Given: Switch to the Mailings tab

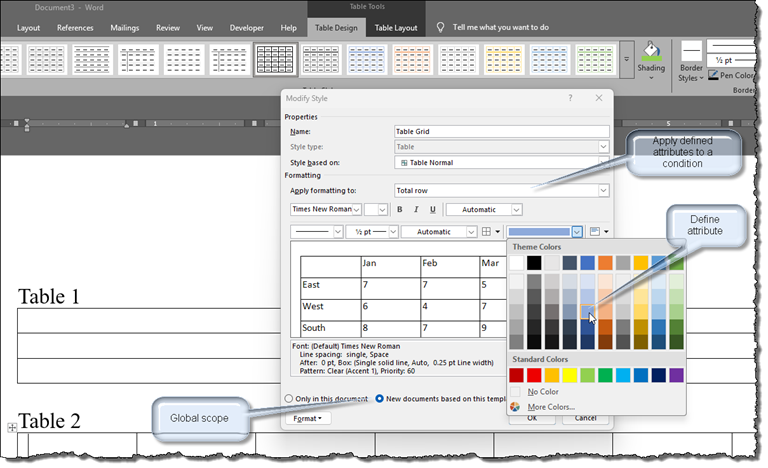Looking at the screenshot, I should coord(124,28).
